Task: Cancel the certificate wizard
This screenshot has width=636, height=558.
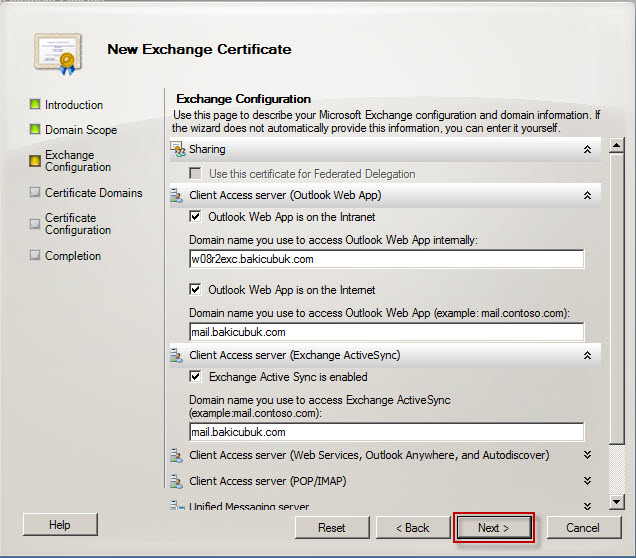Action: (x=583, y=528)
